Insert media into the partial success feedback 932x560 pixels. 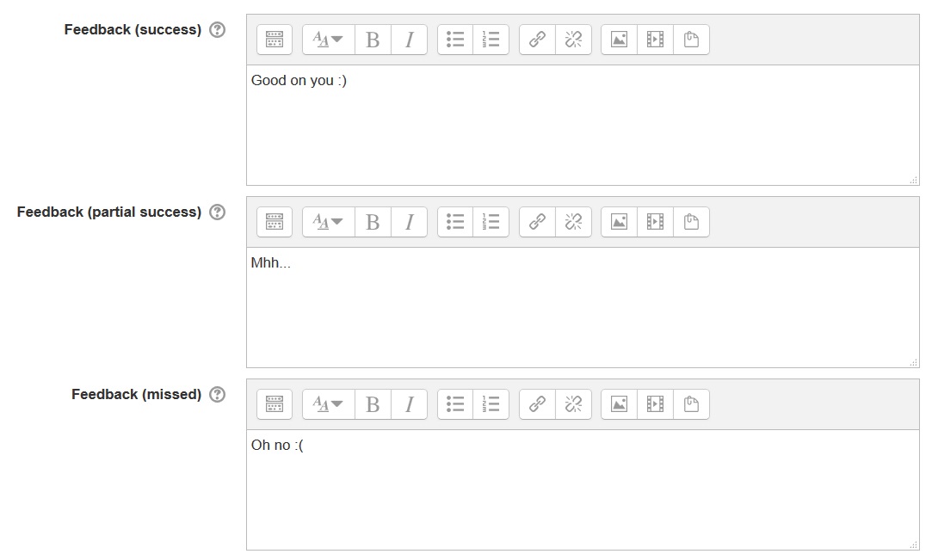pos(655,221)
